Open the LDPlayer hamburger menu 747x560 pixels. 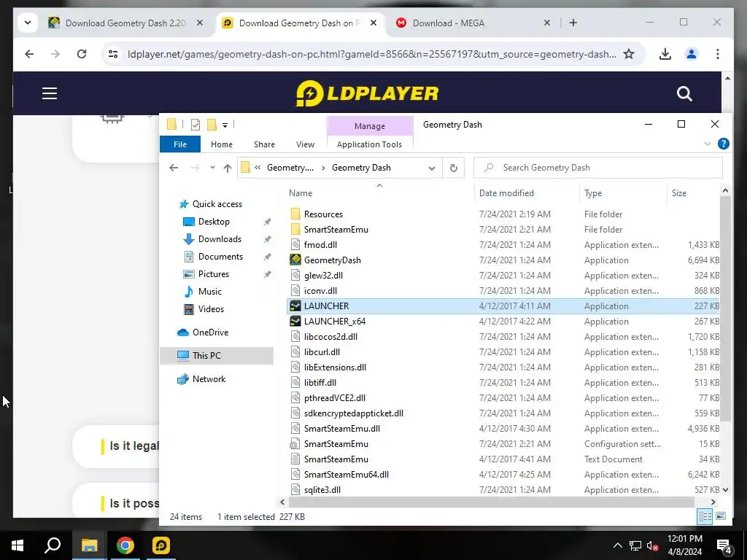pos(50,93)
